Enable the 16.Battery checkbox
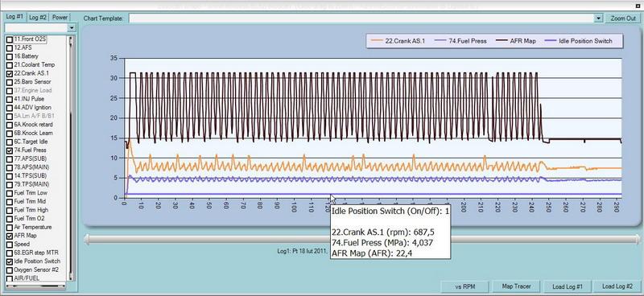The image size is (644, 296). pos(10,56)
